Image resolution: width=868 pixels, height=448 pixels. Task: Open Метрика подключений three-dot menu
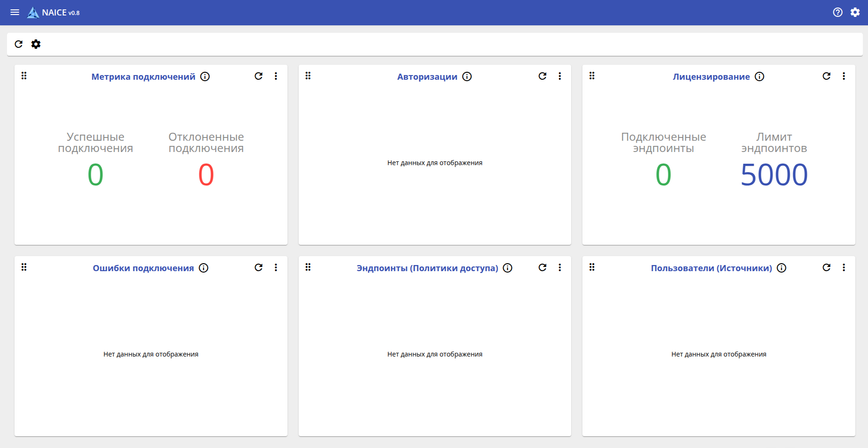[276, 76]
